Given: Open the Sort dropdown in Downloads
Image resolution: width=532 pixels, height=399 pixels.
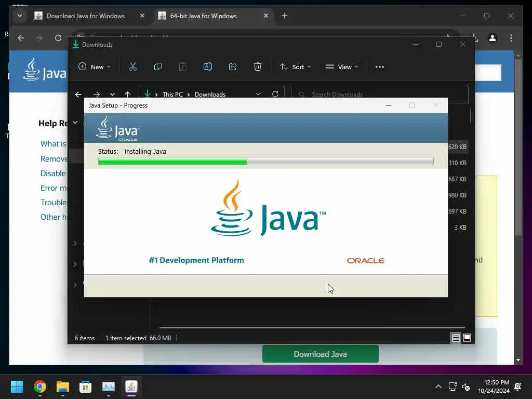Looking at the screenshot, I should coord(295,67).
